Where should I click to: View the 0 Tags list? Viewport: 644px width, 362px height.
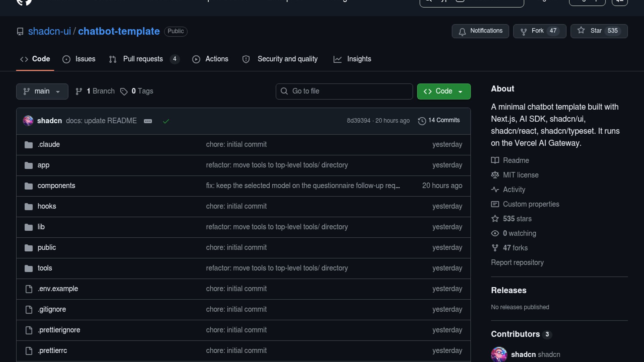(x=137, y=91)
